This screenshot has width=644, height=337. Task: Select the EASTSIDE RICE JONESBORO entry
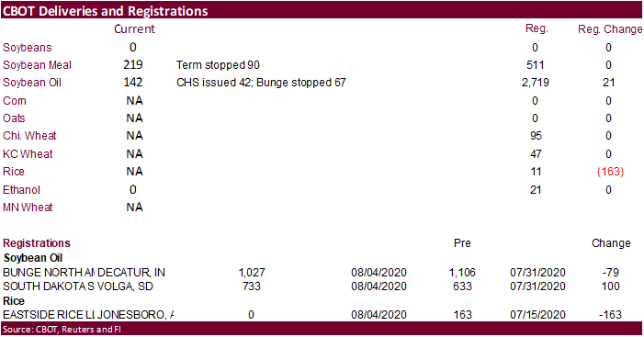click(x=88, y=315)
